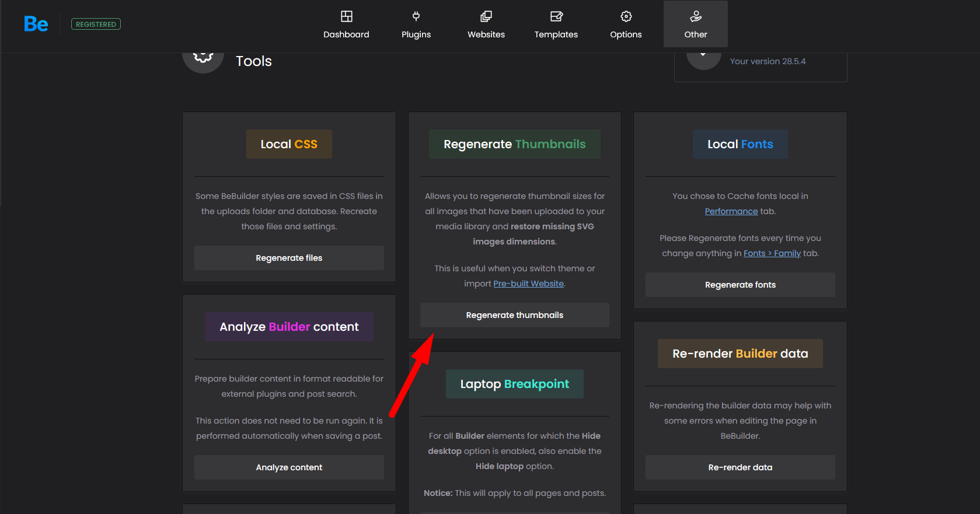The height and width of the screenshot is (514, 980).
Task: Click the 'Your version 28.5.4' text
Action: [768, 61]
